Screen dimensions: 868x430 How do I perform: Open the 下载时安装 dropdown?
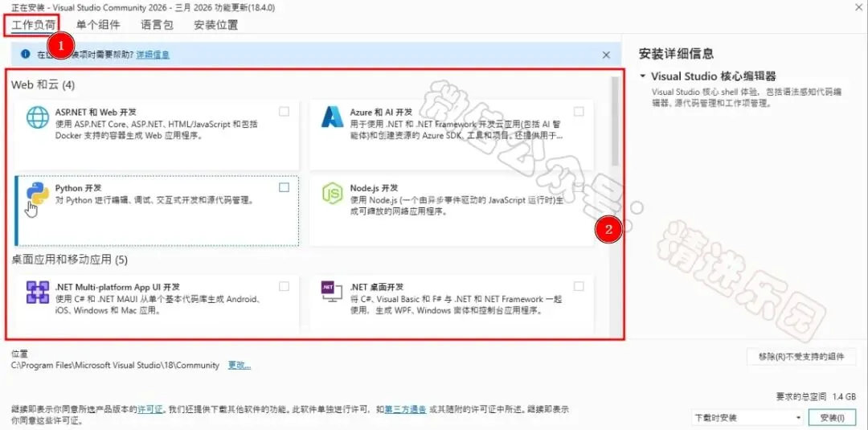point(747,418)
